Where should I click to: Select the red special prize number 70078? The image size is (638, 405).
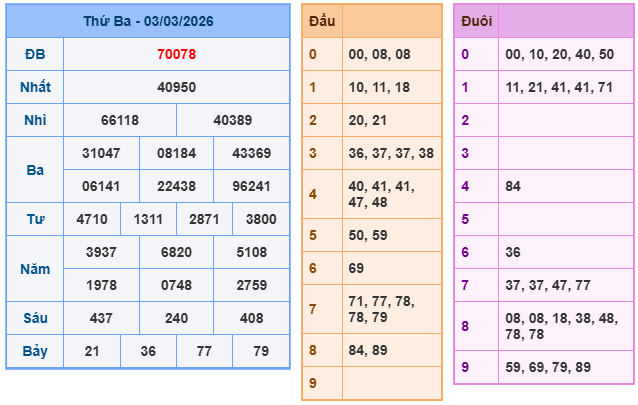[176, 54]
